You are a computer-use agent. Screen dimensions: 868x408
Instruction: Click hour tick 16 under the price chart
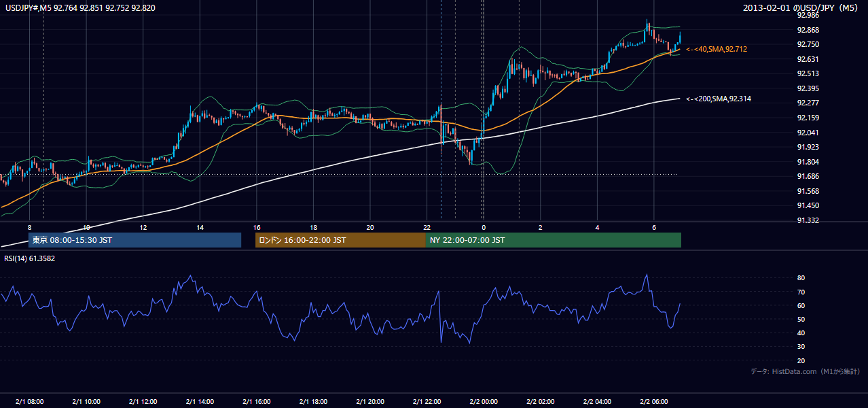(257, 227)
